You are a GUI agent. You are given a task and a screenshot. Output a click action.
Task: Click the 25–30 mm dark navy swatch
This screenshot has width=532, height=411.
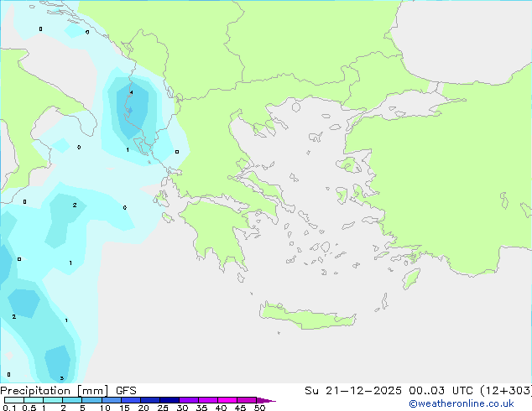point(170,400)
